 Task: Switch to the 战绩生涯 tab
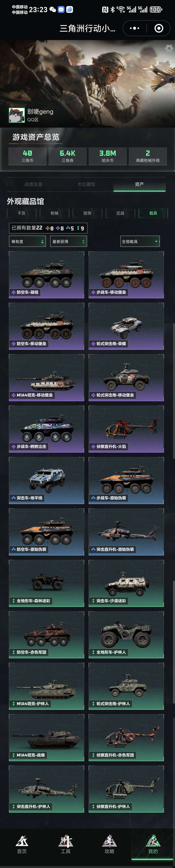tap(33, 184)
